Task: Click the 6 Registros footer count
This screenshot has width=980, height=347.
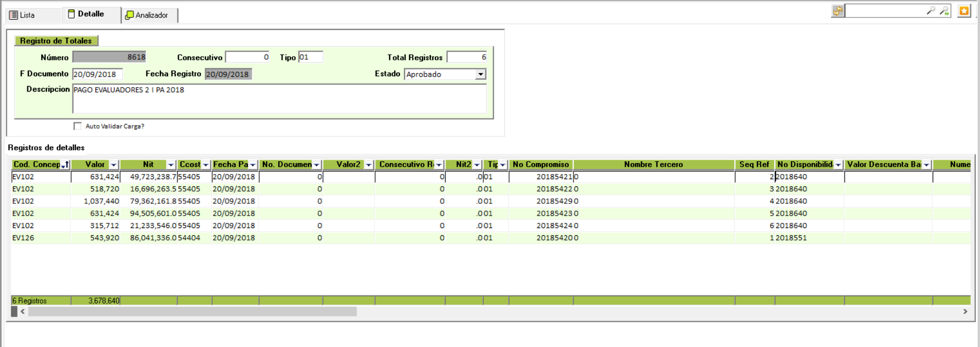Action: 41,301
